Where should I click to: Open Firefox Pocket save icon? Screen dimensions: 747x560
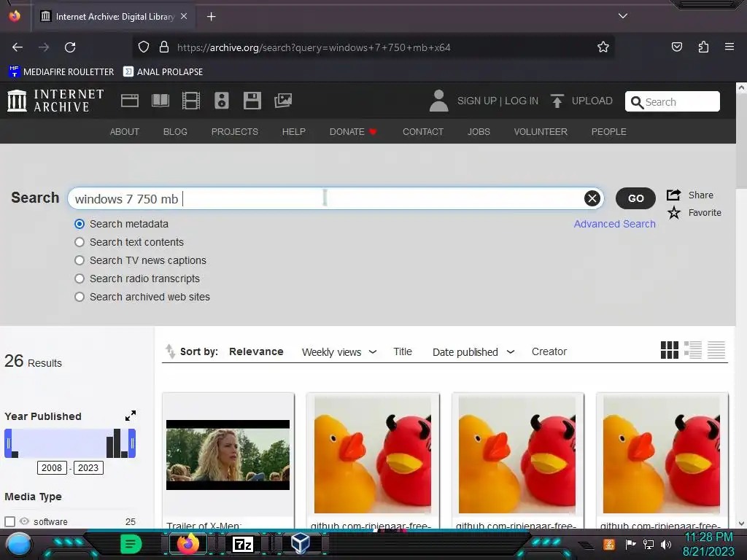click(677, 47)
